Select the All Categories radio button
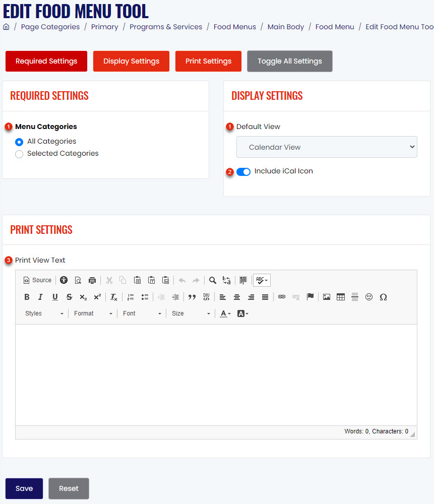434x504 pixels. 19,142
